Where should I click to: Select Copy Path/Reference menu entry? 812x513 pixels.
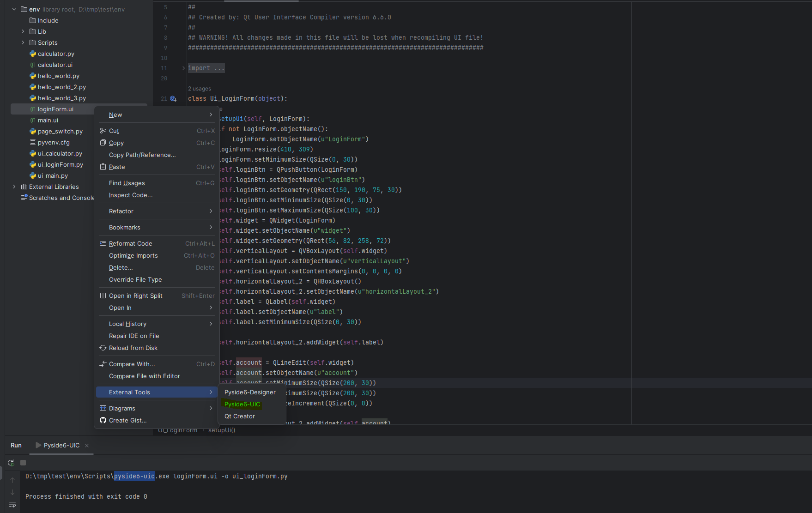click(157, 155)
